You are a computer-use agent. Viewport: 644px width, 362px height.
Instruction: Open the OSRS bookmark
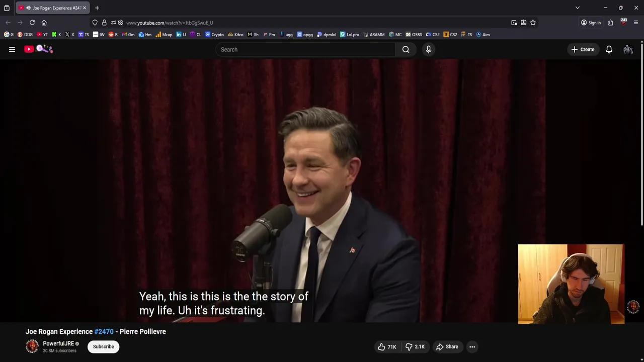(x=414, y=35)
